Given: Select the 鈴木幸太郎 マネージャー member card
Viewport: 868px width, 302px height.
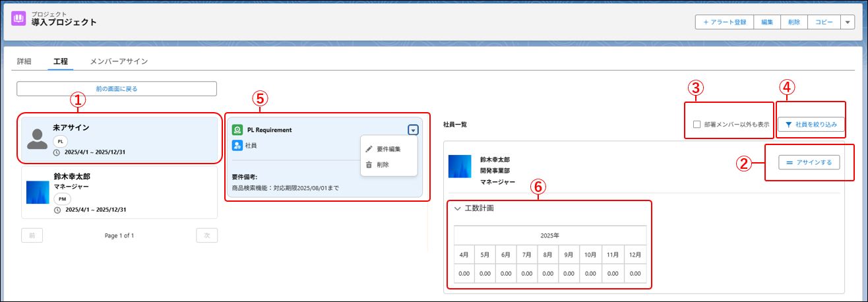Looking at the screenshot, I should point(119,192).
